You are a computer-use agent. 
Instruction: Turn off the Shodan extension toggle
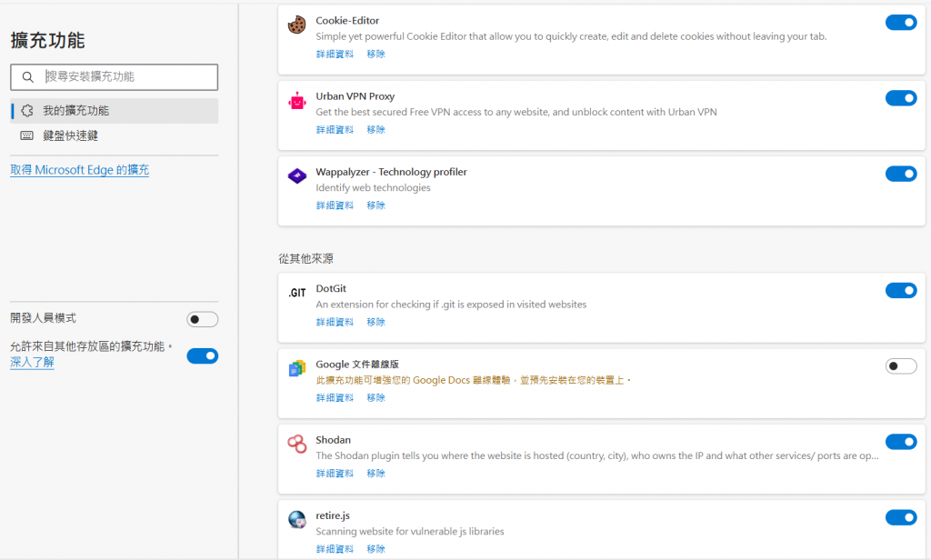point(901,442)
